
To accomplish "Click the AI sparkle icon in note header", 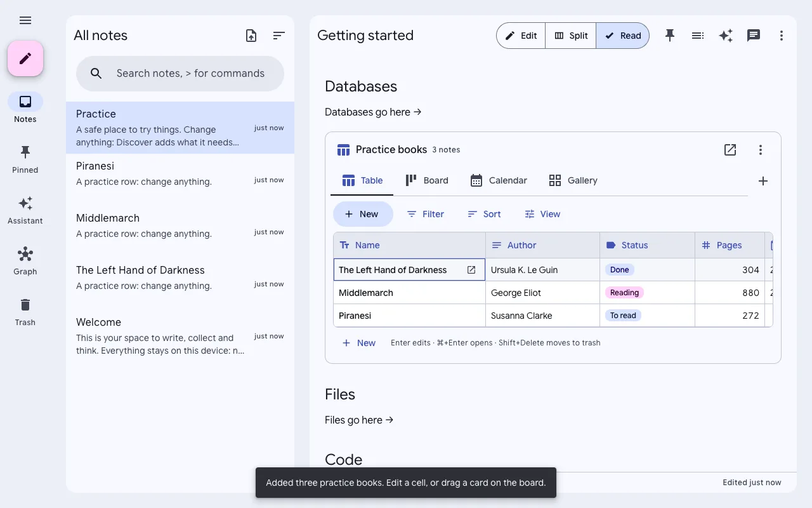I will pos(726,36).
